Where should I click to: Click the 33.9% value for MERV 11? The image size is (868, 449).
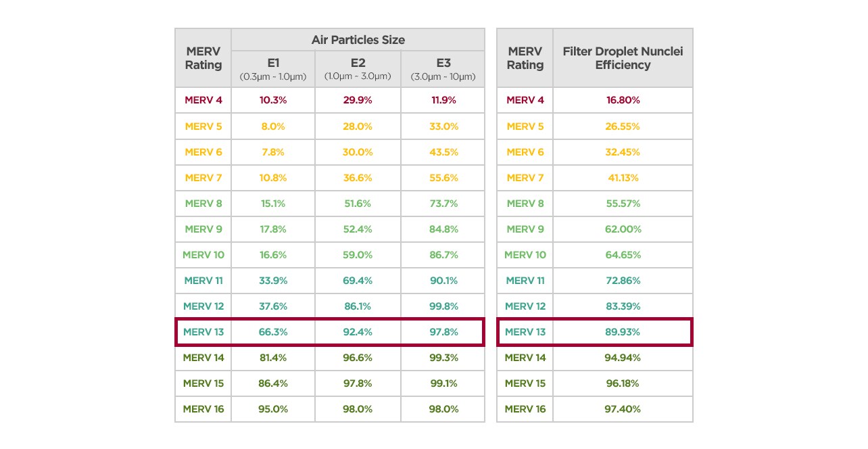(x=273, y=281)
